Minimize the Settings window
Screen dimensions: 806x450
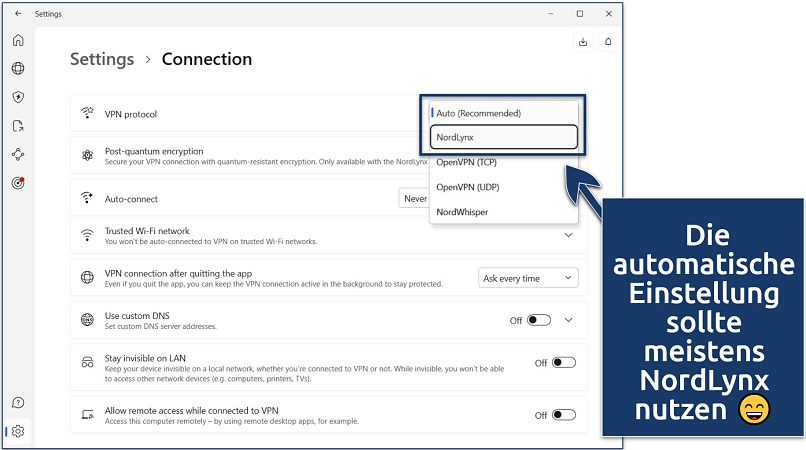[x=551, y=14]
